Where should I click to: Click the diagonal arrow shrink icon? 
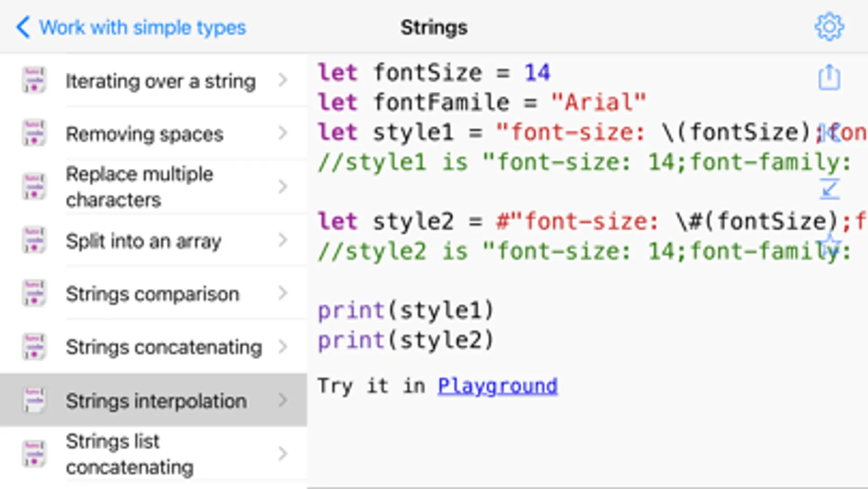click(x=829, y=189)
